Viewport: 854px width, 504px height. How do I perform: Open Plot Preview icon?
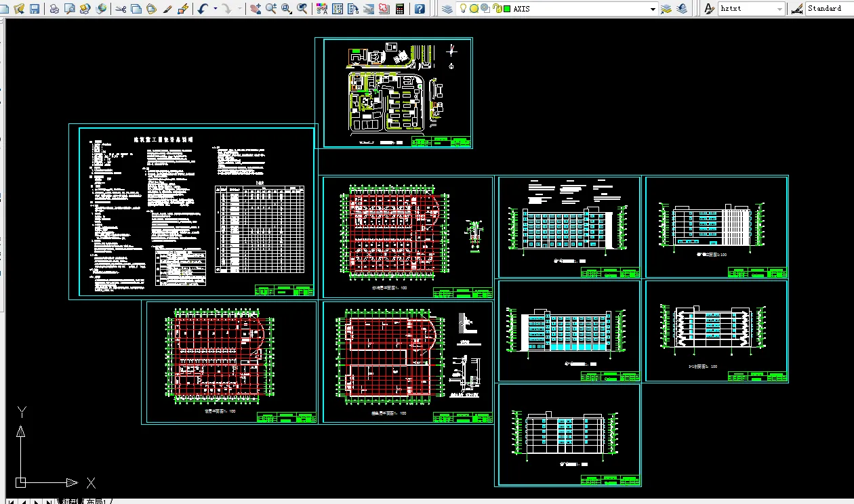[x=70, y=9]
